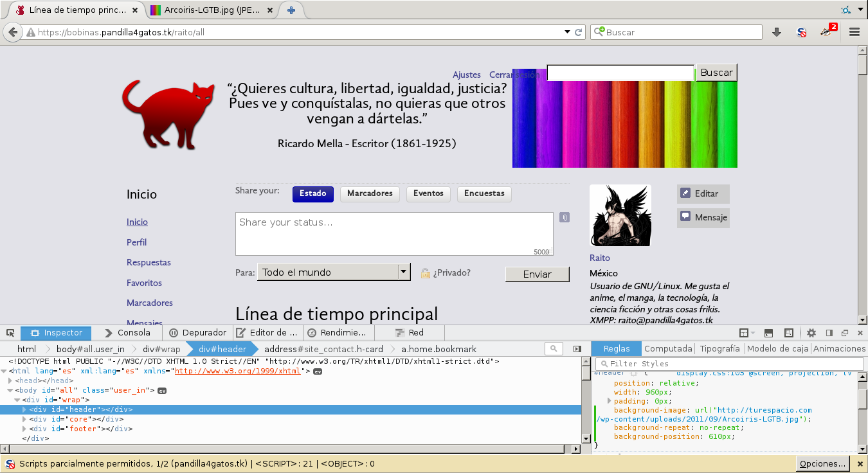Screen dimensions: 868x473
Task: Click the reload page icon in URL bar
Action: tap(579, 32)
